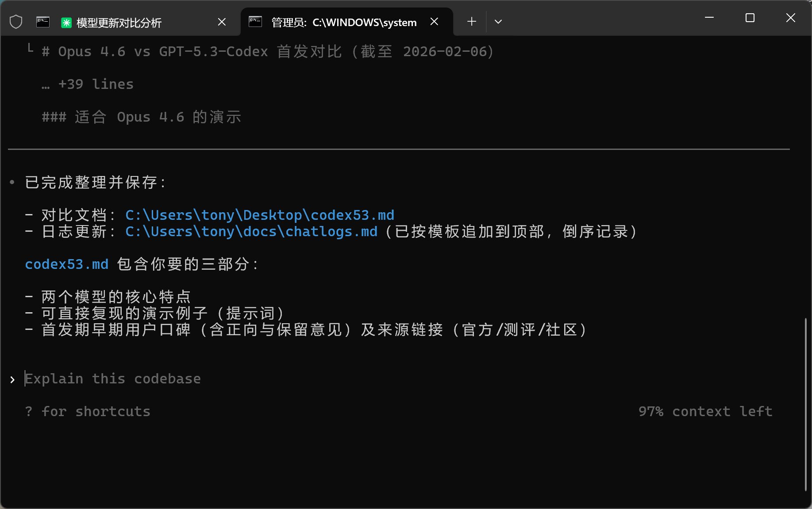
Task: Open a new terminal tab with plus button
Action: coord(472,22)
